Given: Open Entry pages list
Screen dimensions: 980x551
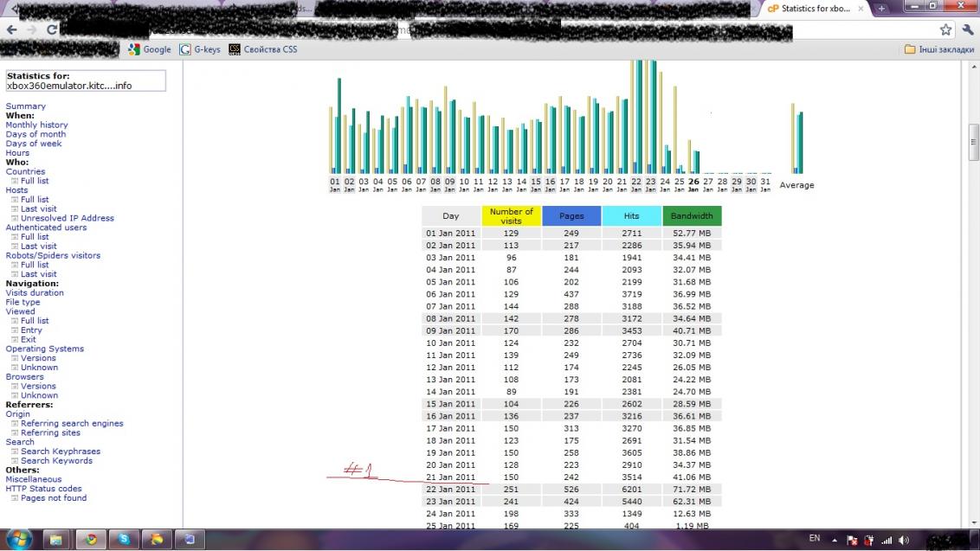Looking at the screenshot, I should click(31, 330).
